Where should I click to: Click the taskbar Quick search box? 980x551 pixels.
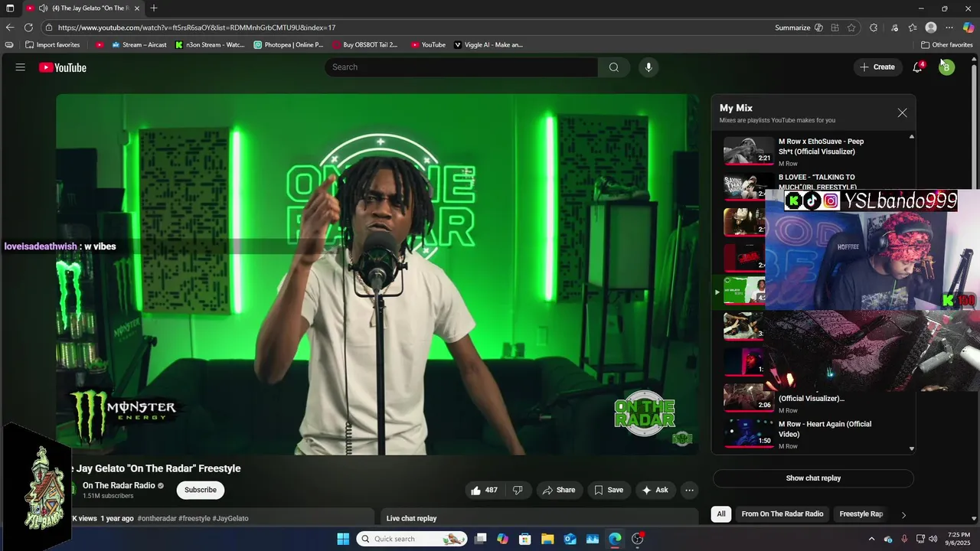(x=412, y=539)
